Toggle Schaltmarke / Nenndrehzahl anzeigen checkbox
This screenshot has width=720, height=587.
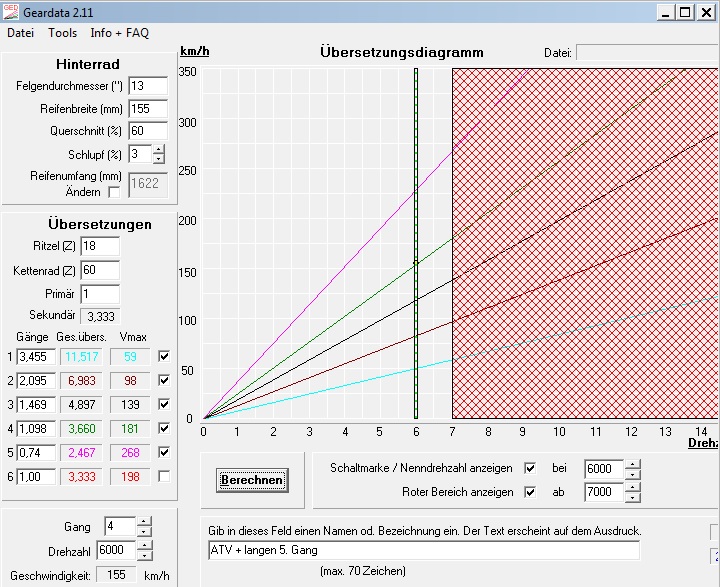click(x=530, y=468)
